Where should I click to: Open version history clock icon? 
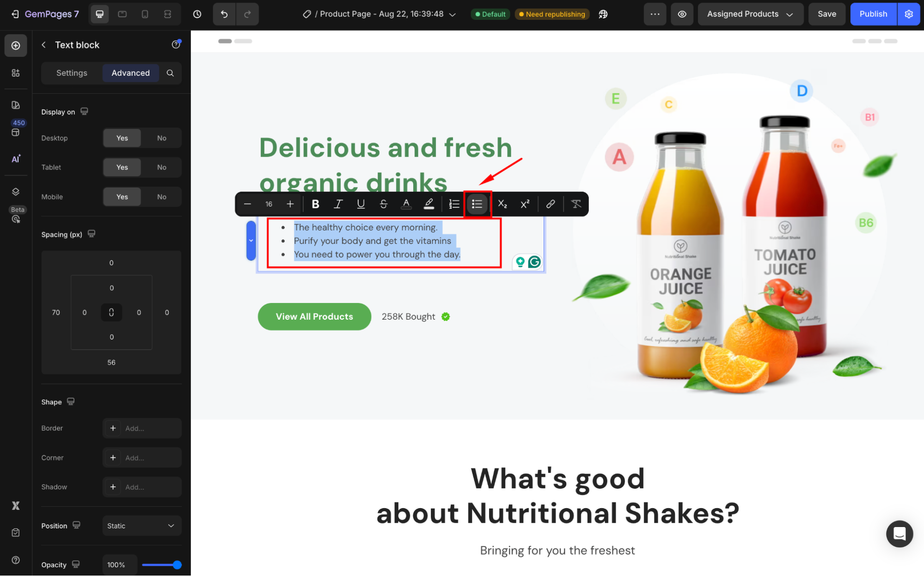[197, 14]
